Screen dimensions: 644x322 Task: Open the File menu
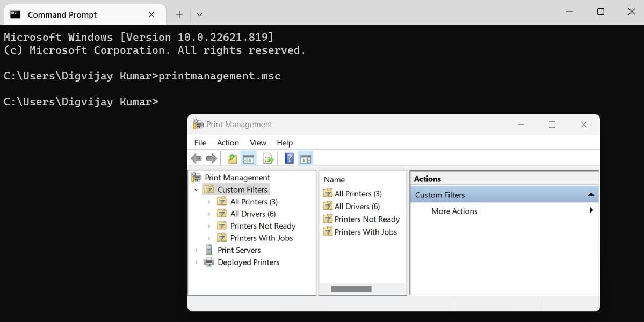[x=200, y=143]
